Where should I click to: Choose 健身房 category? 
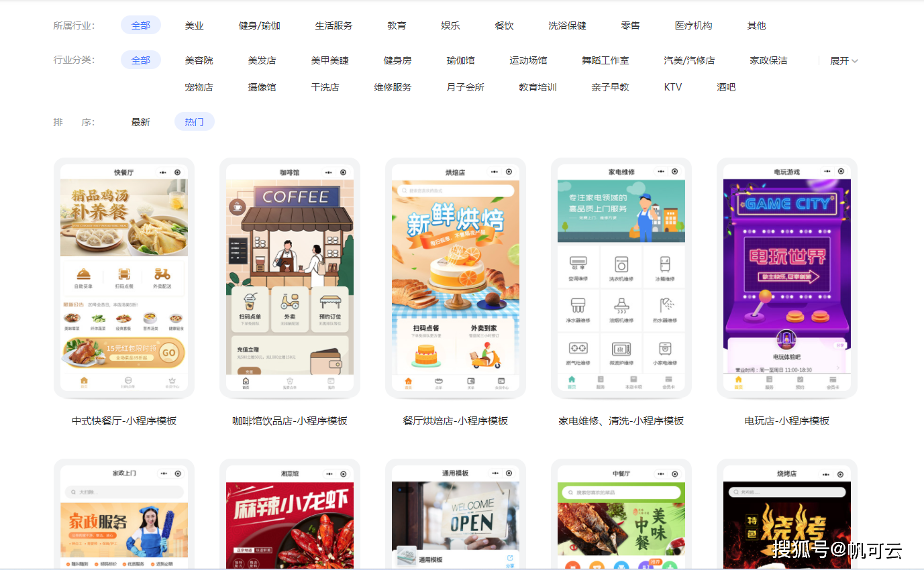click(x=397, y=60)
